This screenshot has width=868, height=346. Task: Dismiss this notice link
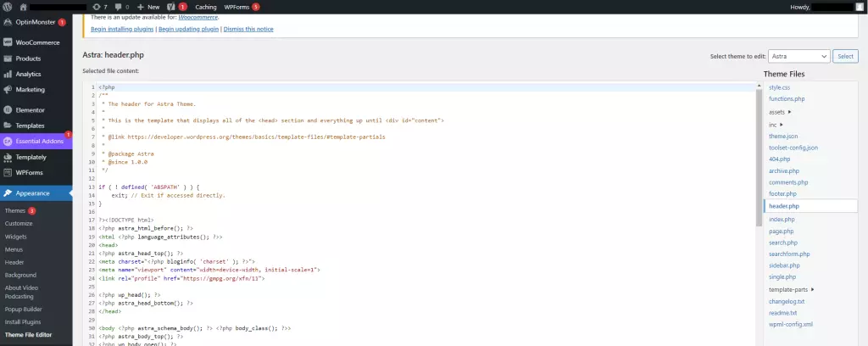coord(248,29)
